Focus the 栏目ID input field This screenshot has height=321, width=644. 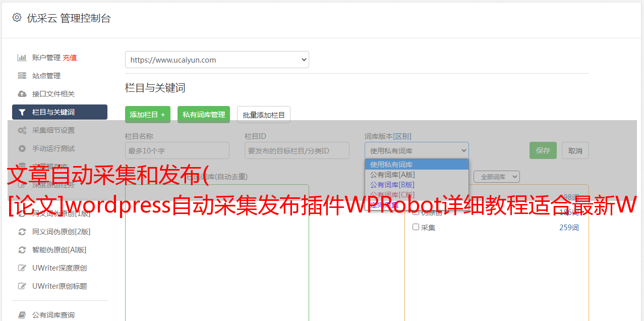pos(297,150)
